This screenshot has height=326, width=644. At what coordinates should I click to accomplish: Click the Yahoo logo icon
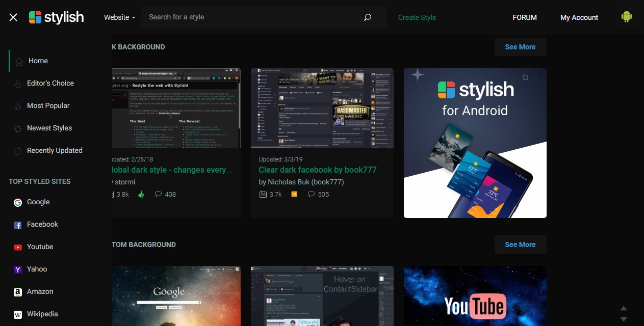point(18,269)
